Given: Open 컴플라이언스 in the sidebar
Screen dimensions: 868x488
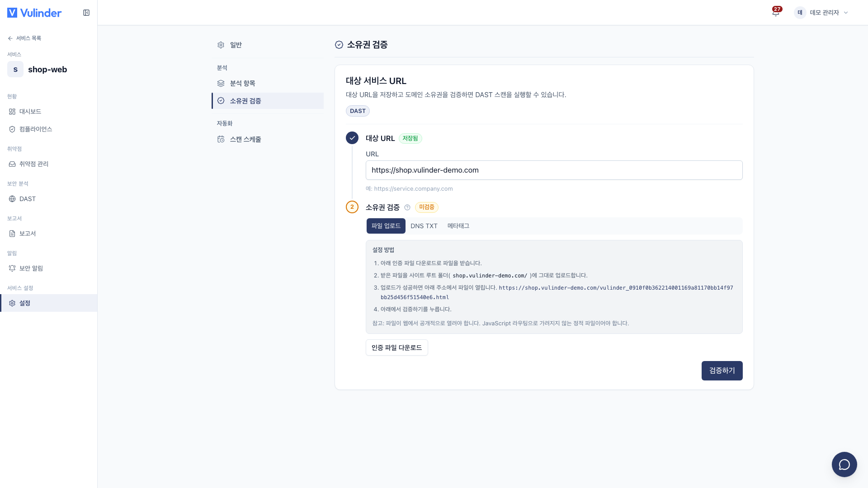Looking at the screenshot, I should click(x=48, y=129).
